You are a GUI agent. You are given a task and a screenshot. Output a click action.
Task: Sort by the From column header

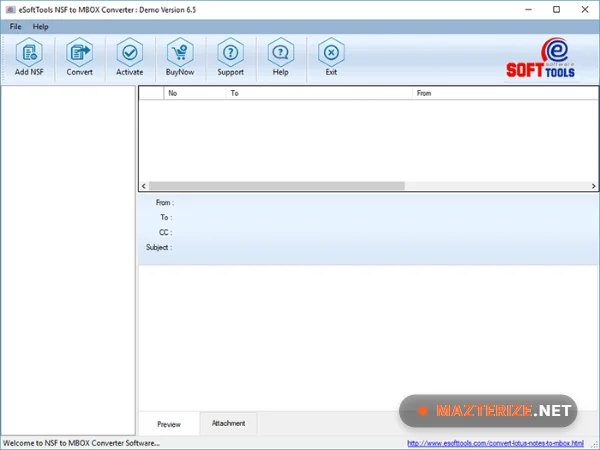tap(505, 93)
